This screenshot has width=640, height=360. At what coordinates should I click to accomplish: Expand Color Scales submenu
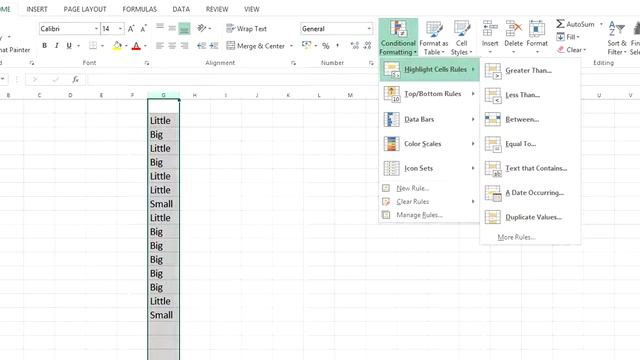(429, 144)
